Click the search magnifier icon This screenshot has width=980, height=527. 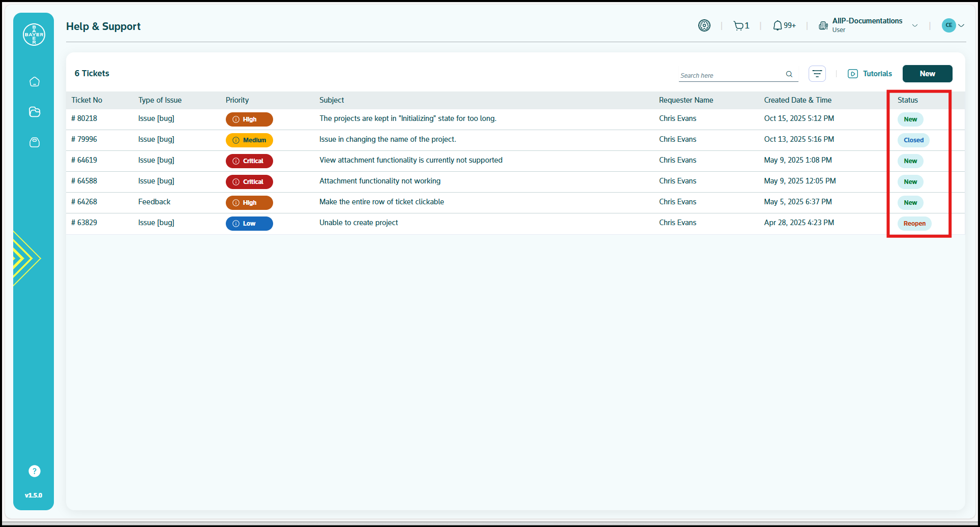tap(789, 74)
